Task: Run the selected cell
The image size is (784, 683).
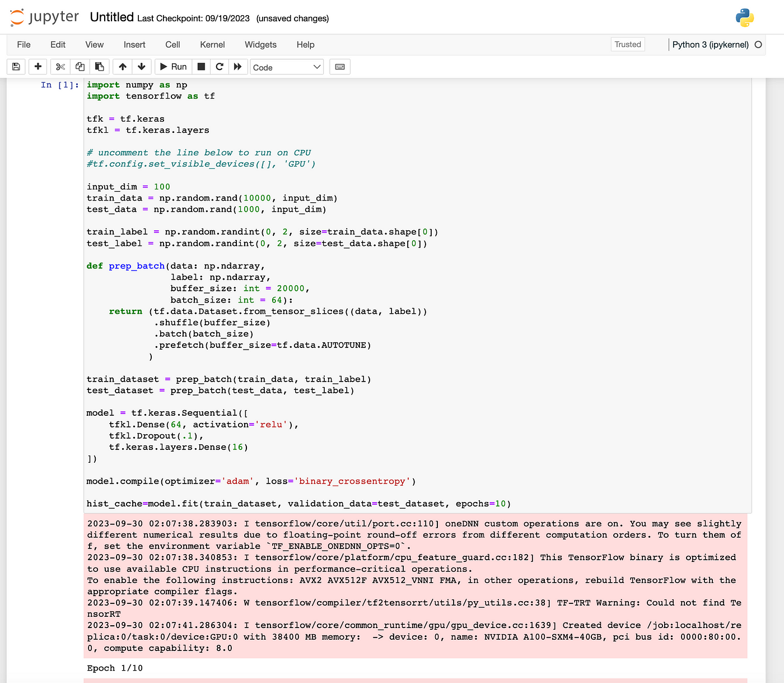Action: point(174,67)
